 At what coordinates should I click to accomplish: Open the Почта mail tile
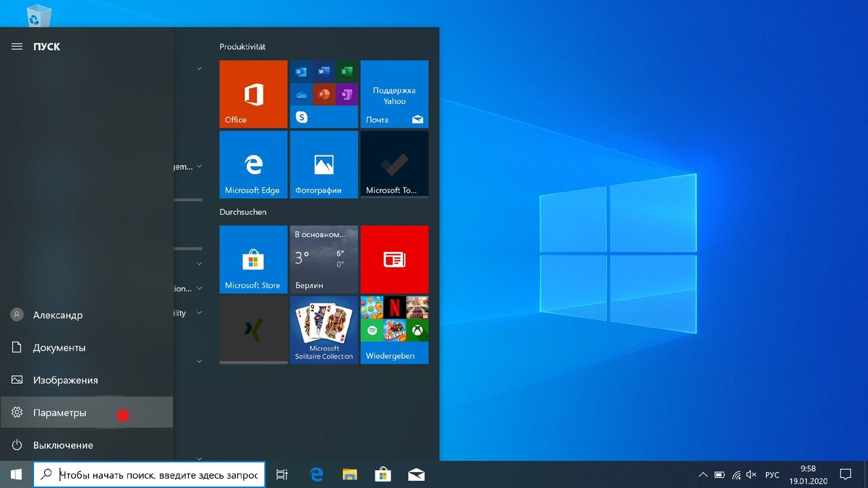(x=394, y=94)
